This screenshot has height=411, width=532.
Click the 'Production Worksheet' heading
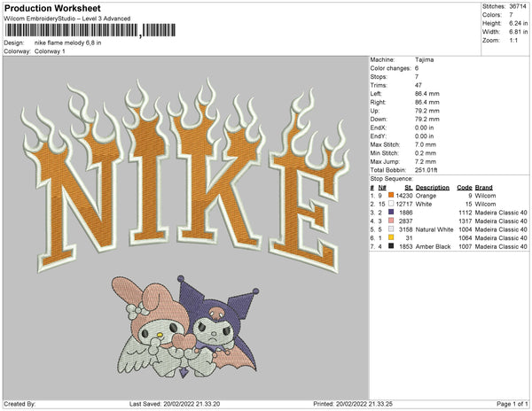point(52,9)
